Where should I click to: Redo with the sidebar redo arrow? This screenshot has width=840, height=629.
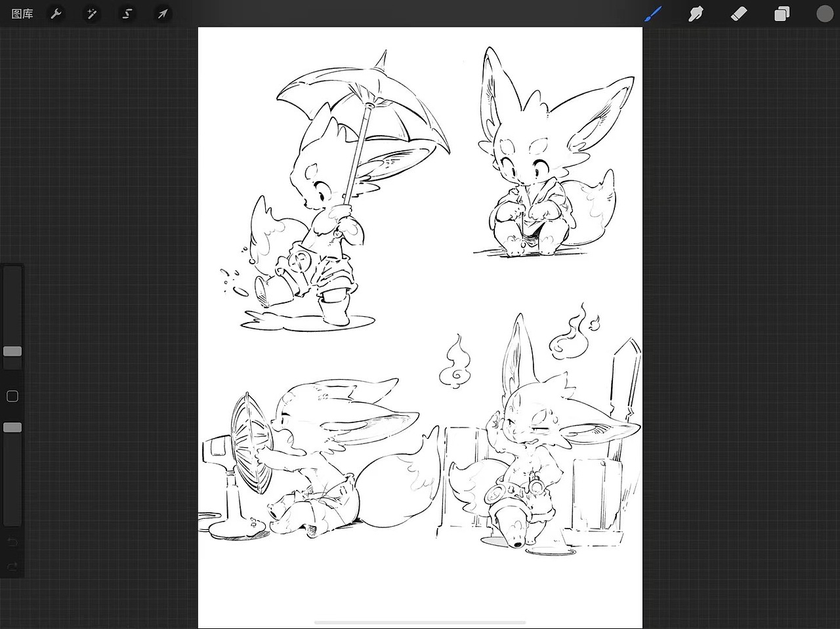pyautogui.click(x=12, y=566)
